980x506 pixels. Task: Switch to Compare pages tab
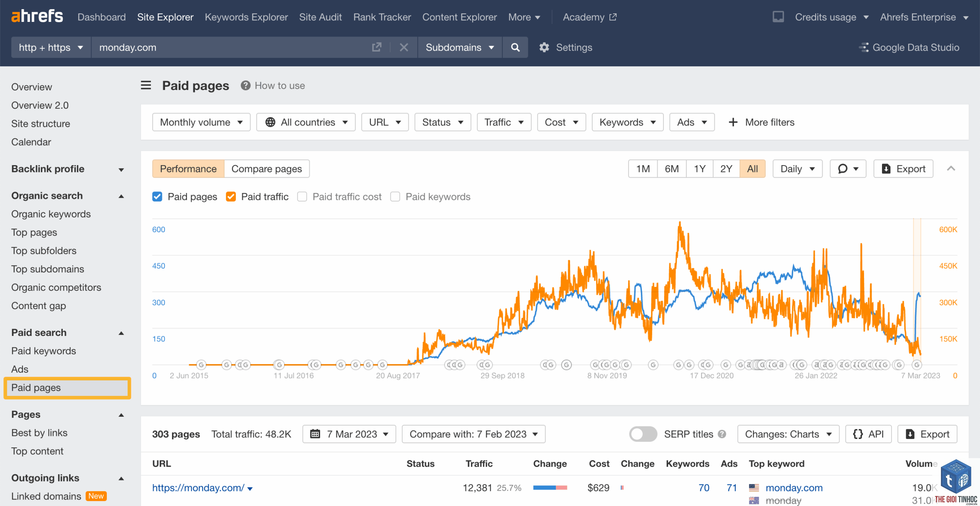tap(266, 169)
